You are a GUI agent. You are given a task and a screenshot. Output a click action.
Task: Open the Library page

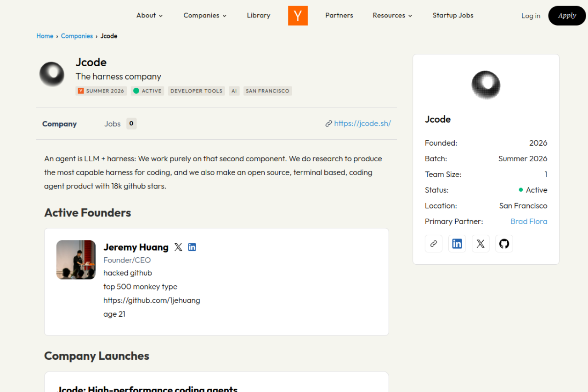259,15
